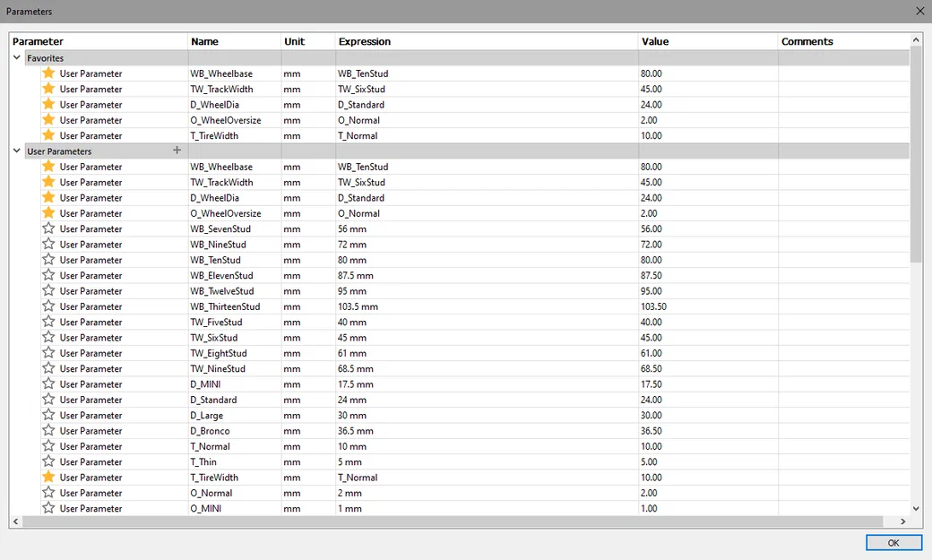Image resolution: width=932 pixels, height=560 pixels.
Task: Add a user parameter with plus icon
Action: tap(177, 150)
